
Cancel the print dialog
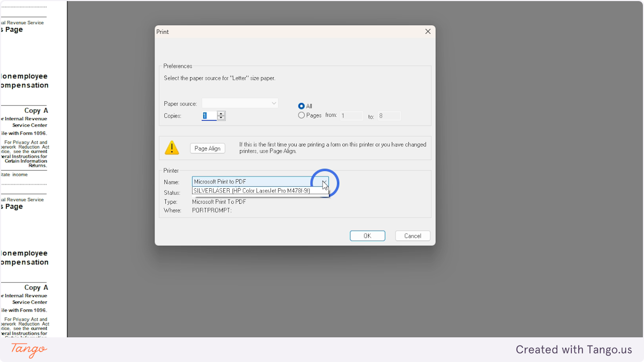coord(412,235)
